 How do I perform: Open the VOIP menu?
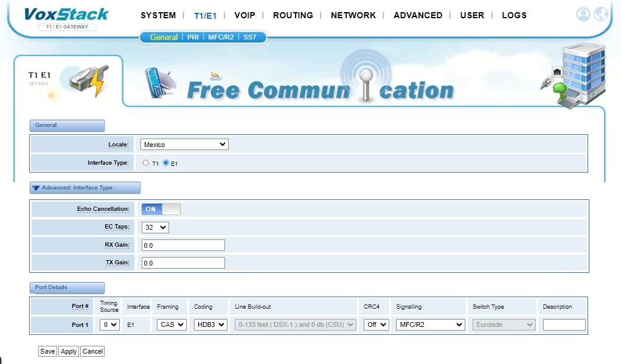pos(245,15)
